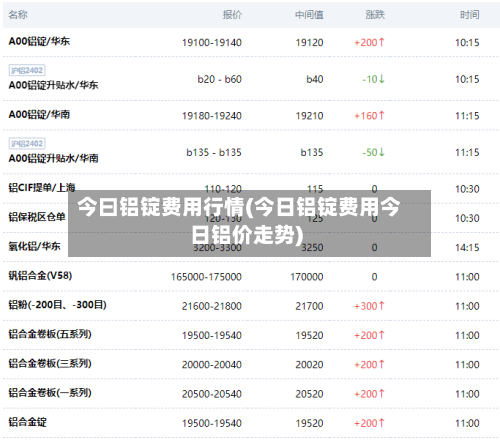The image size is (500, 448).
Task: Select the A00铝锭/华东 row name
Action: click(39, 41)
